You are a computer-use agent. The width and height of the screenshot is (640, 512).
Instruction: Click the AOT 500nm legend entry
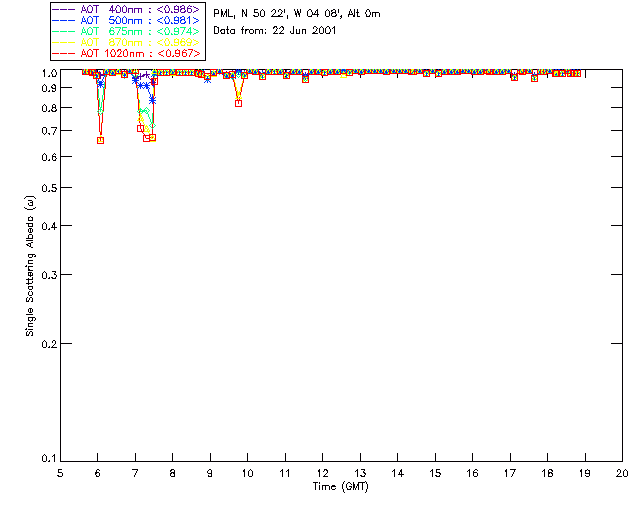click(x=126, y=20)
